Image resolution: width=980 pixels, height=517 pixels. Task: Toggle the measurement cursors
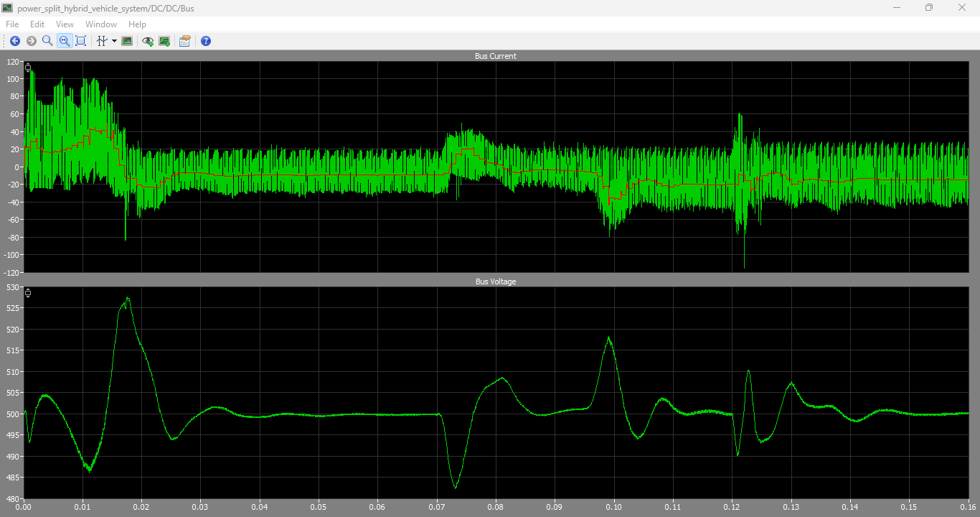[102, 41]
